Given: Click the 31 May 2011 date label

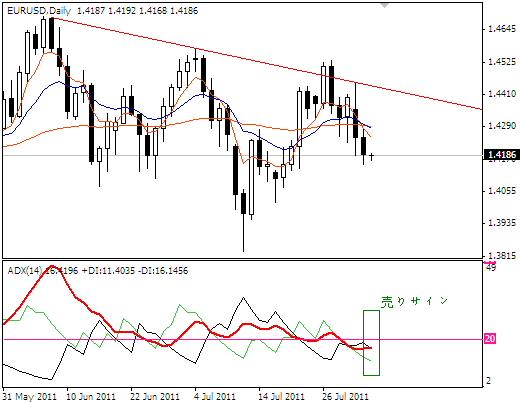Looking at the screenshot, I should point(29,397).
